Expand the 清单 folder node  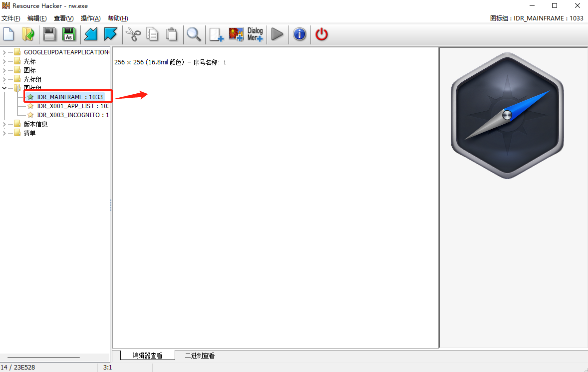point(4,133)
